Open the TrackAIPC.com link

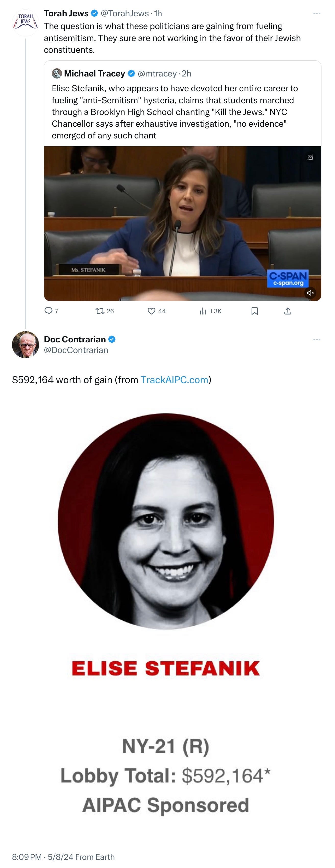click(x=174, y=380)
